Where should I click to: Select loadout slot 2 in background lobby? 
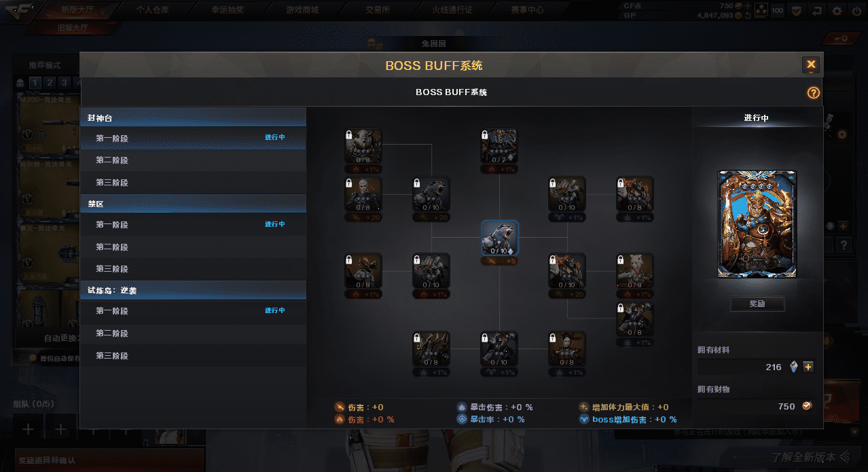click(49, 83)
